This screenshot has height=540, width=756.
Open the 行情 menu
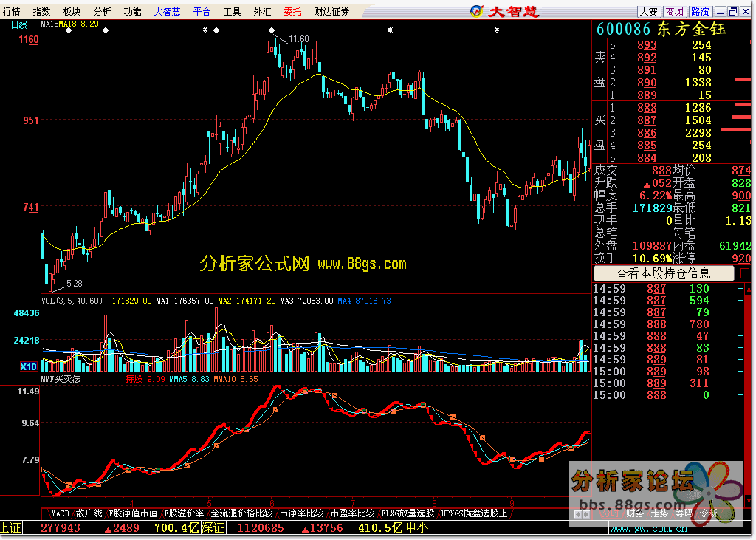12,12
